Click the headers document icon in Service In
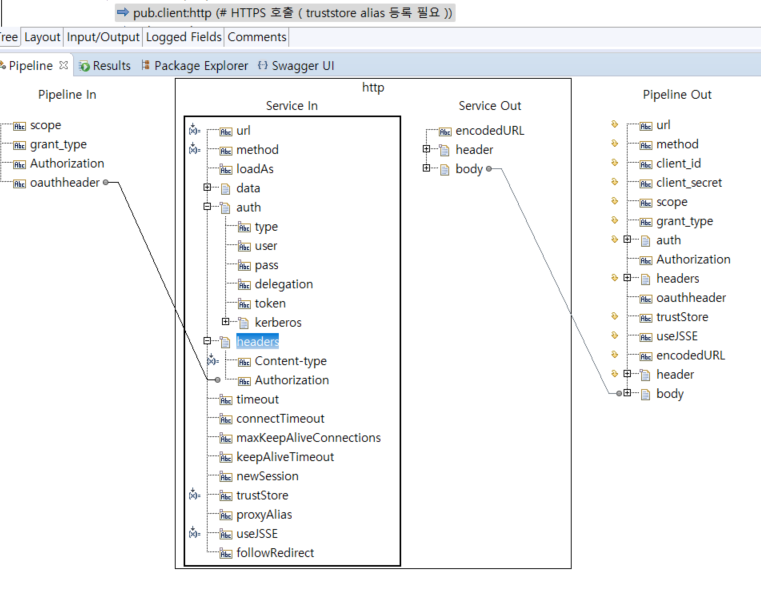The height and width of the screenshot is (599, 761). pyautogui.click(x=226, y=342)
